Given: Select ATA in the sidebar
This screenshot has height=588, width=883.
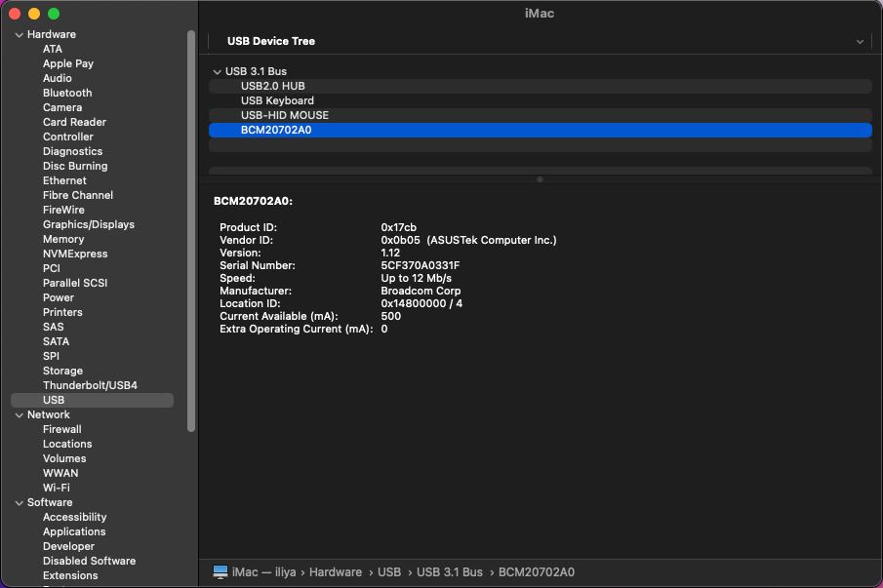Looking at the screenshot, I should click(53, 49).
